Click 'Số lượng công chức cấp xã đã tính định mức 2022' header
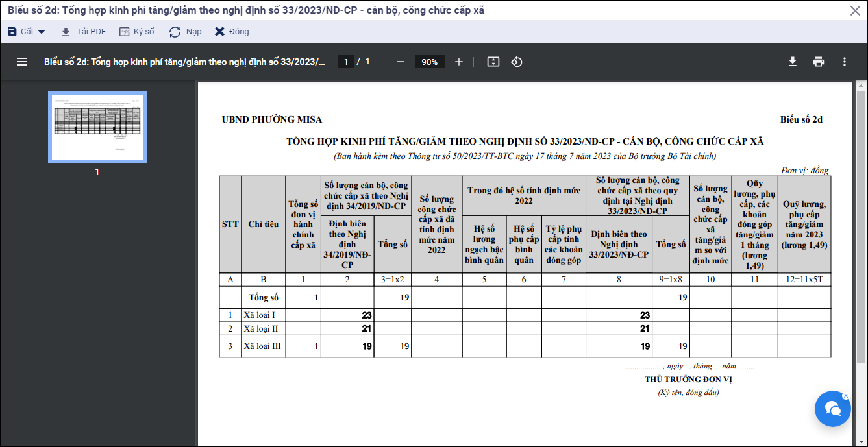 (x=437, y=224)
